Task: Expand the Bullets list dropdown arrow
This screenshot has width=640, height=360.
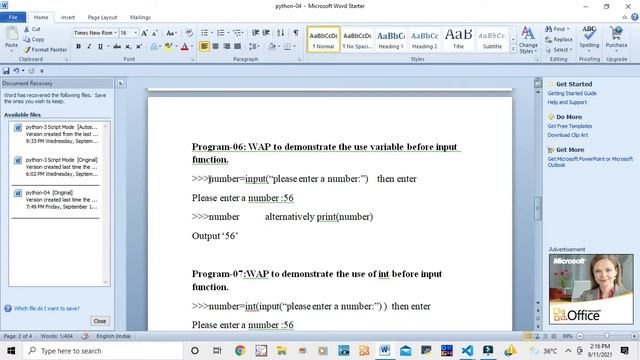Action: pyautogui.click(x=212, y=33)
